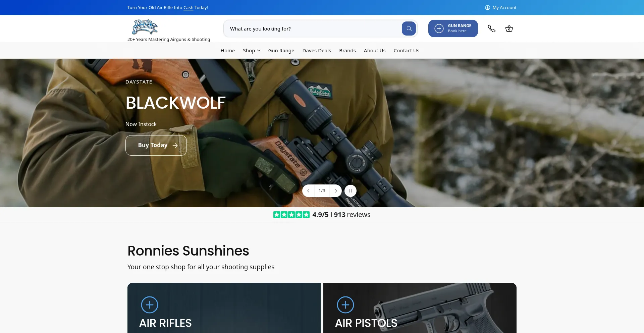This screenshot has height=333, width=644.
Task: Click the Buy Today button
Action: pos(156,145)
